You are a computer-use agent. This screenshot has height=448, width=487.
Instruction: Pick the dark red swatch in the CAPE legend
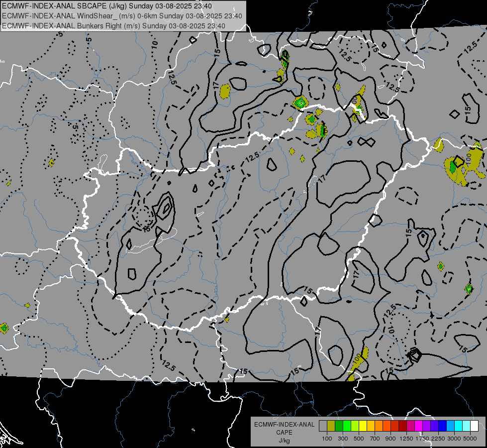tap(403, 426)
